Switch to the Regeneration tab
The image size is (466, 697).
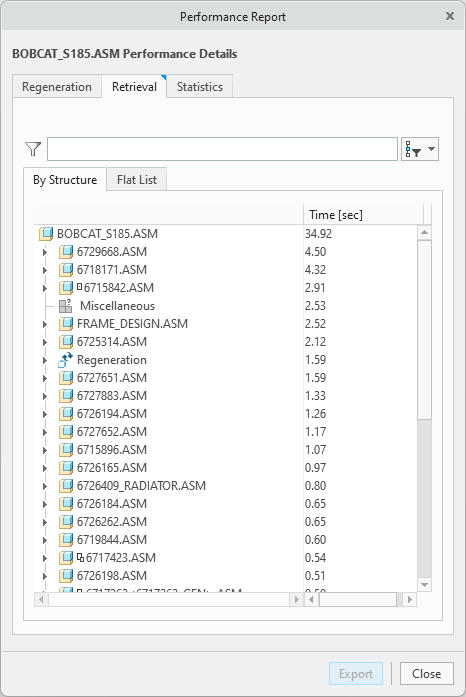click(57, 87)
